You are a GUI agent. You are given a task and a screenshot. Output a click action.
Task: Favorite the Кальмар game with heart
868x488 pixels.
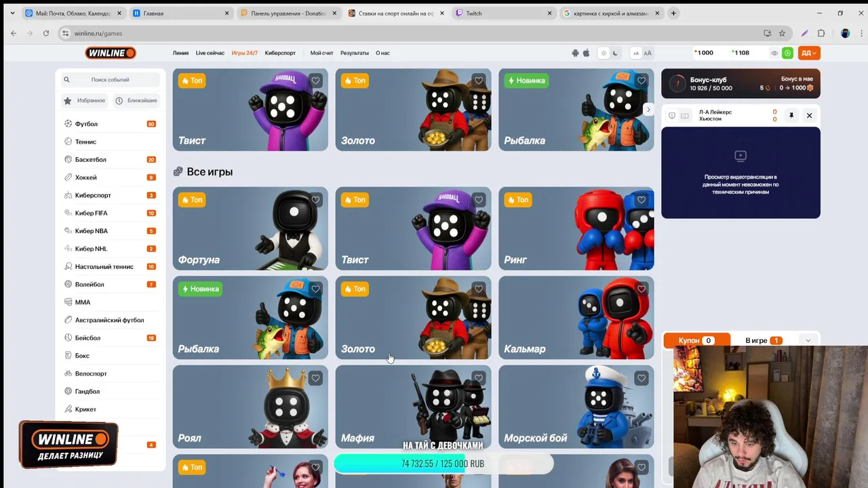[642, 289]
